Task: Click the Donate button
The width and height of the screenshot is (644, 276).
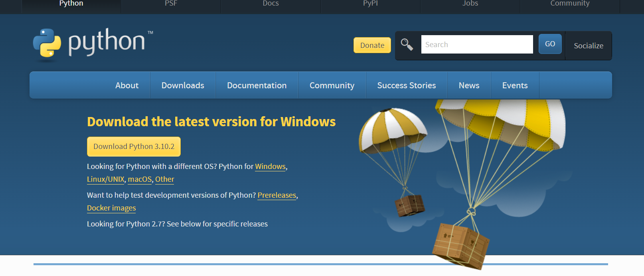Action: (x=372, y=45)
